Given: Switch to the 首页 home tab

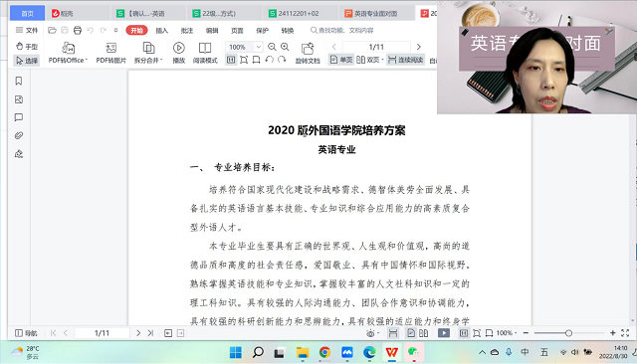Looking at the screenshot, I should [27, 13].
